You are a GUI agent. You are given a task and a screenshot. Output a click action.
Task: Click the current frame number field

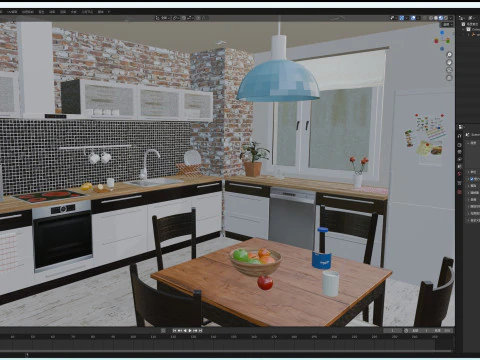393,331
